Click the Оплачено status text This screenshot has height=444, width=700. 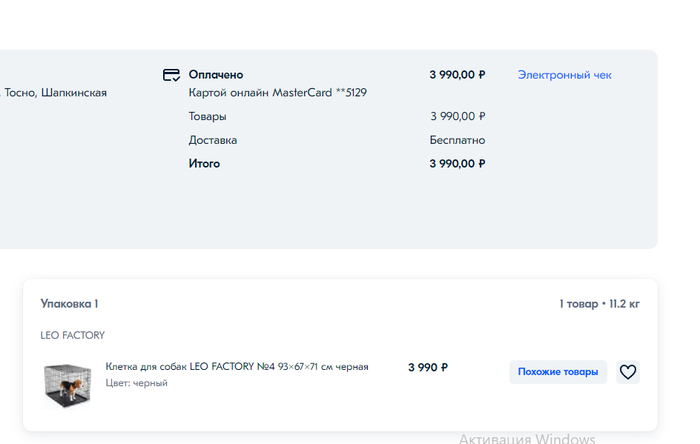(216, 75)
